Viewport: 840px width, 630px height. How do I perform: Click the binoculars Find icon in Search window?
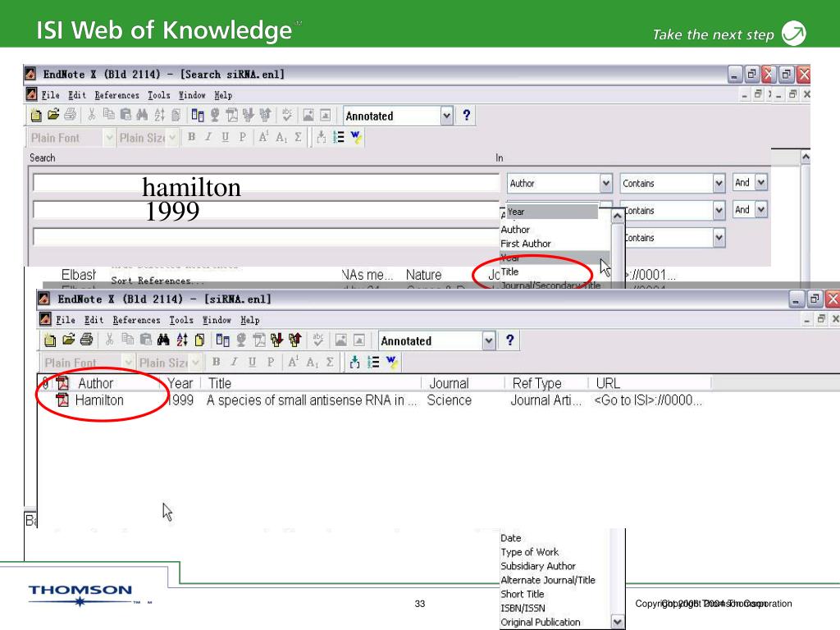pos(142,115)
